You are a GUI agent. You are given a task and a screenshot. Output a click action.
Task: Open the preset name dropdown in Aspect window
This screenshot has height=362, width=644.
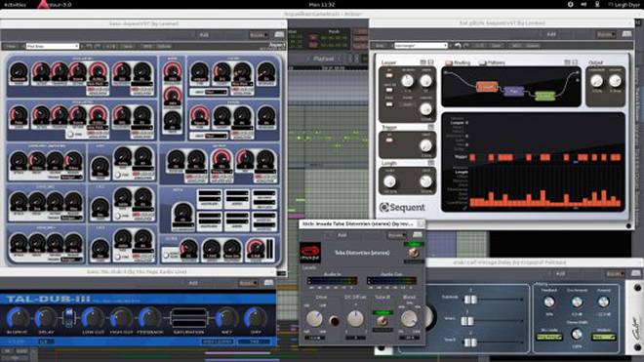pyautogui.click(x=52, y=46)
